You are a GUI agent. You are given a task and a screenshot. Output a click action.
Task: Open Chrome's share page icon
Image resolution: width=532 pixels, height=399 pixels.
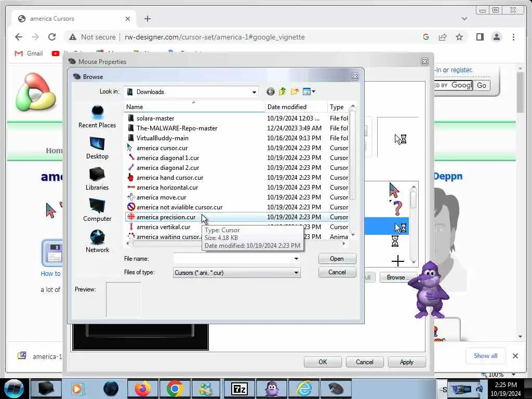click(443, 37)
